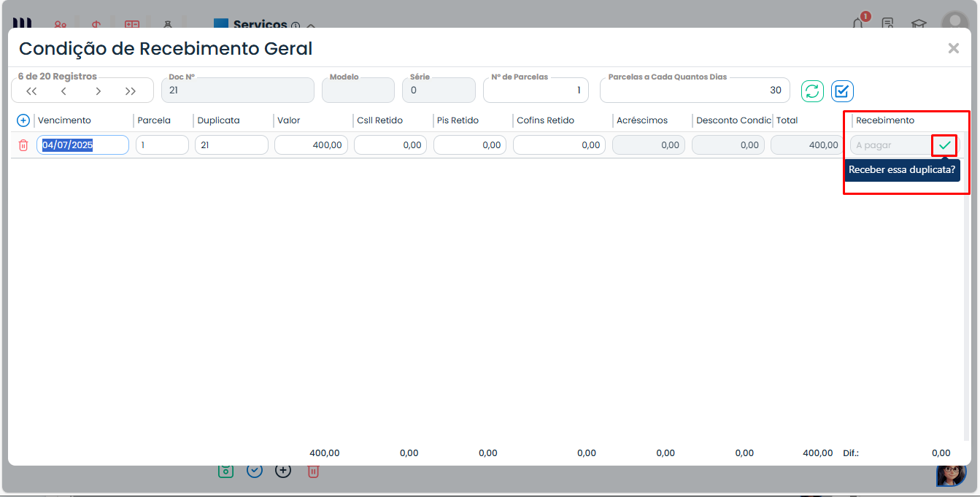This screenshot has height=497, width=980.
Task: Confirm receipt with the green checkmark
Action: click(x=945, y=145)
